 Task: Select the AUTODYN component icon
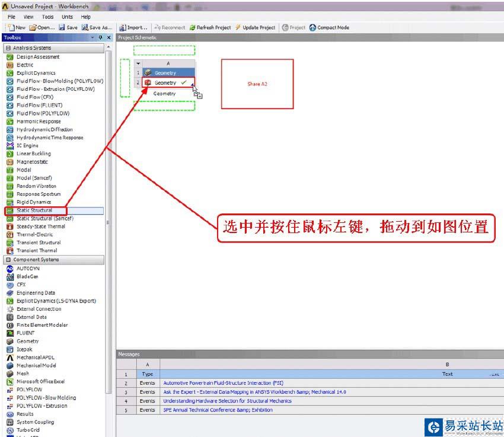[x=10, y=269]
